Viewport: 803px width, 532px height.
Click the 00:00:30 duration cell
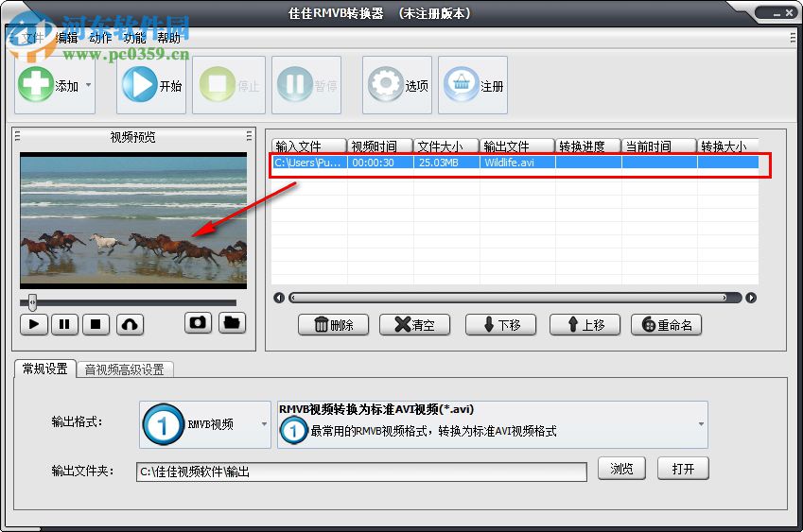pos(380,163)
